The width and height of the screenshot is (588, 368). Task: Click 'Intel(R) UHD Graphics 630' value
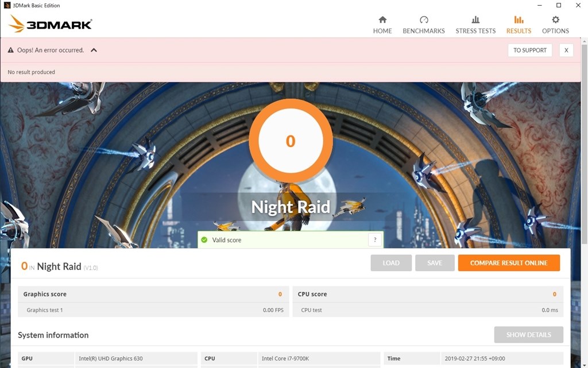111,358
